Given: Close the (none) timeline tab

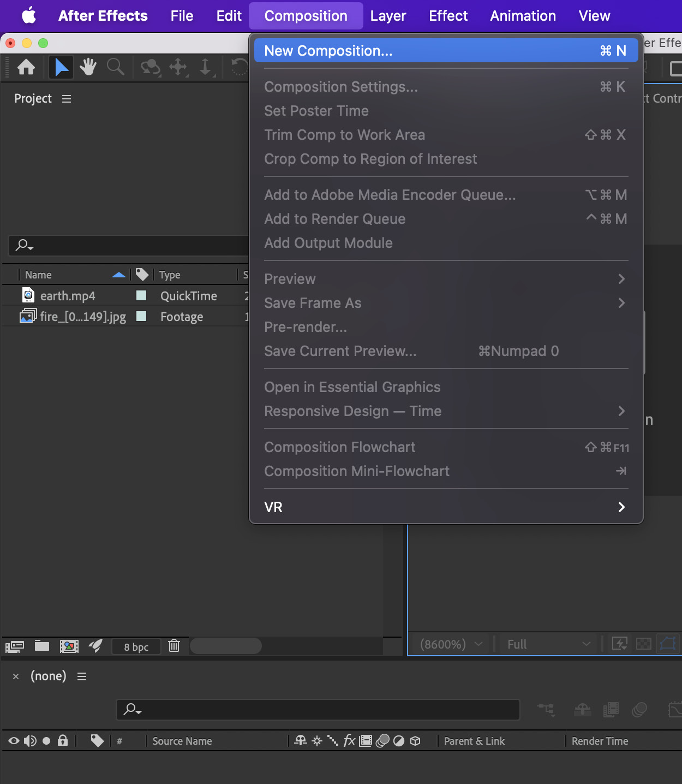Looking at the screenshot, I should point(16,676).
